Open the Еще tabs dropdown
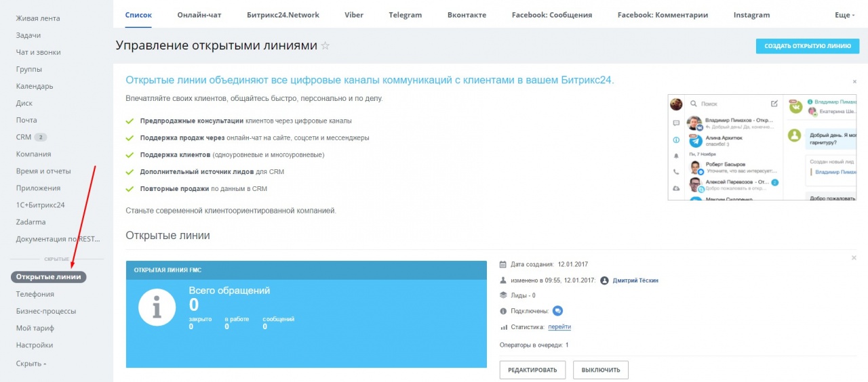The height and width of the screenshot is (382, 868). coord(844,15)
